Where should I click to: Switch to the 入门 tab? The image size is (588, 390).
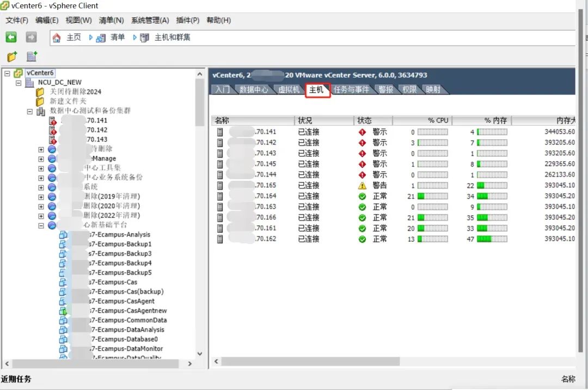point(222,90)
